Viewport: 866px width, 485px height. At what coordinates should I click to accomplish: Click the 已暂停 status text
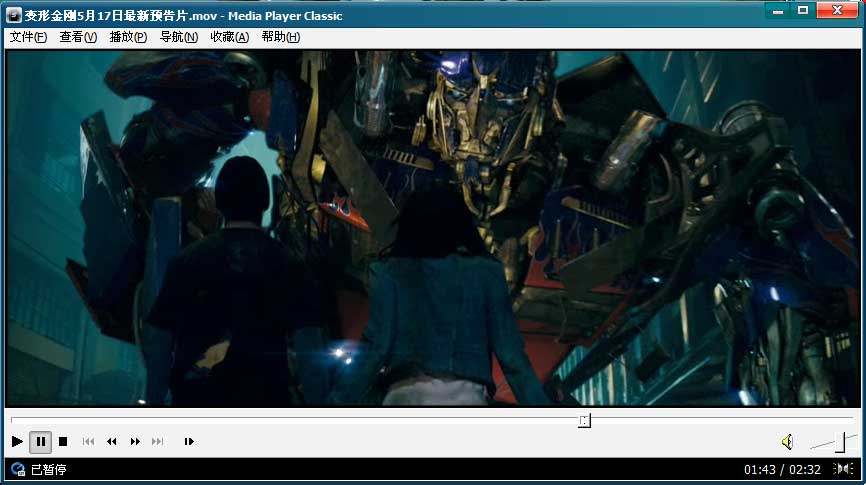point(48,470)
